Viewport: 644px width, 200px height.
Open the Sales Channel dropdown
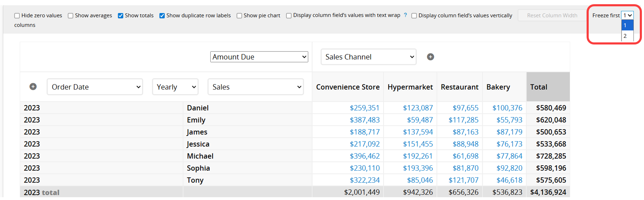point(369,57)
